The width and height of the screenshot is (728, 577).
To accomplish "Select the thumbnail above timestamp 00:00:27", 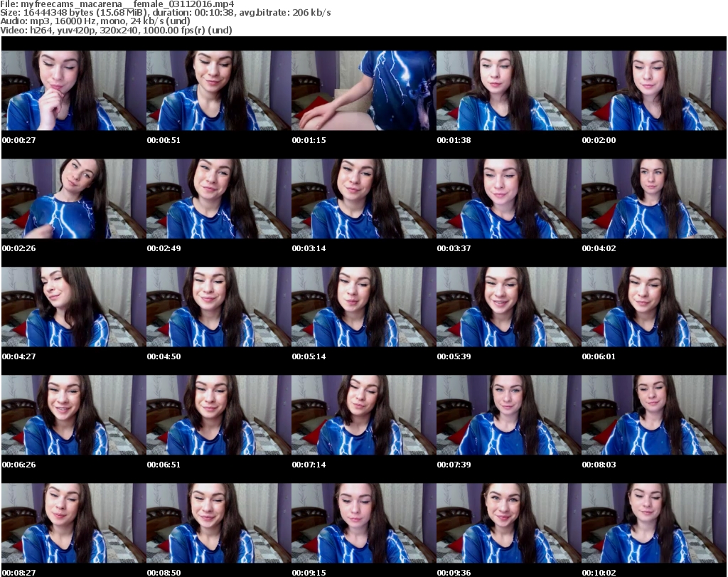I will point(73,90).
